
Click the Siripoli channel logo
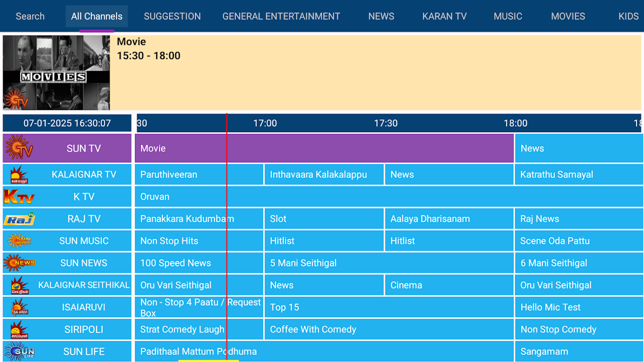(x=19, y=329)
